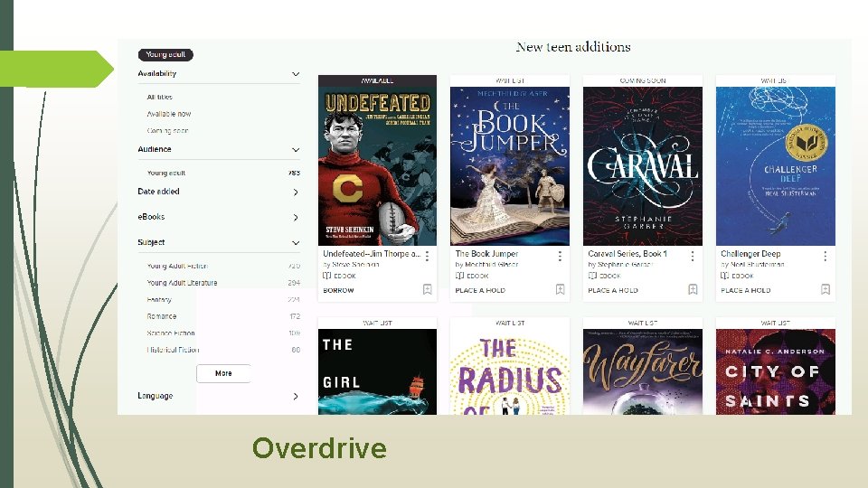Open Caraval Series options menu icon

693,256
